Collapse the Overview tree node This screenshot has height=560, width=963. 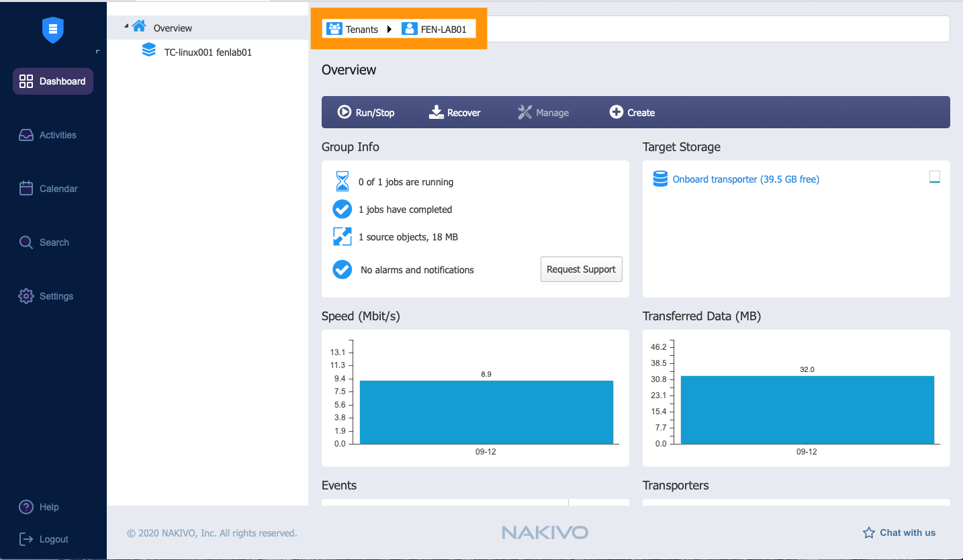(126, 26)
